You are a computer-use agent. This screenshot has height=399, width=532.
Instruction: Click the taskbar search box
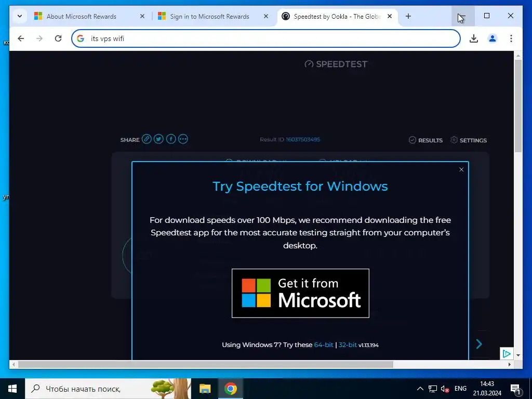click(108, 389)
